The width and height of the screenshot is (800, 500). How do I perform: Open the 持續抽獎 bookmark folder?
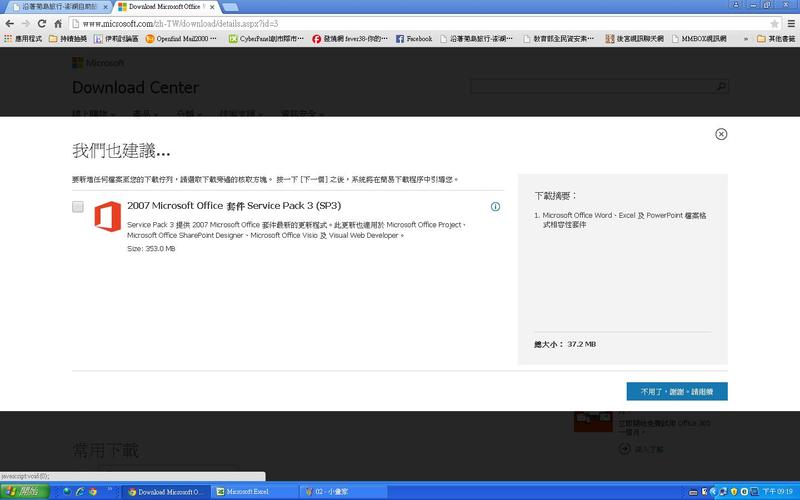click(x=68, y=38)
